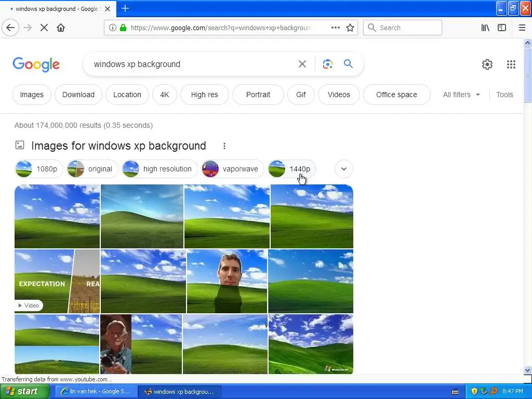This screenshot has width=532, height=399.
Task: Go back with the browser back arrow
Action: [x=10, y=28]
